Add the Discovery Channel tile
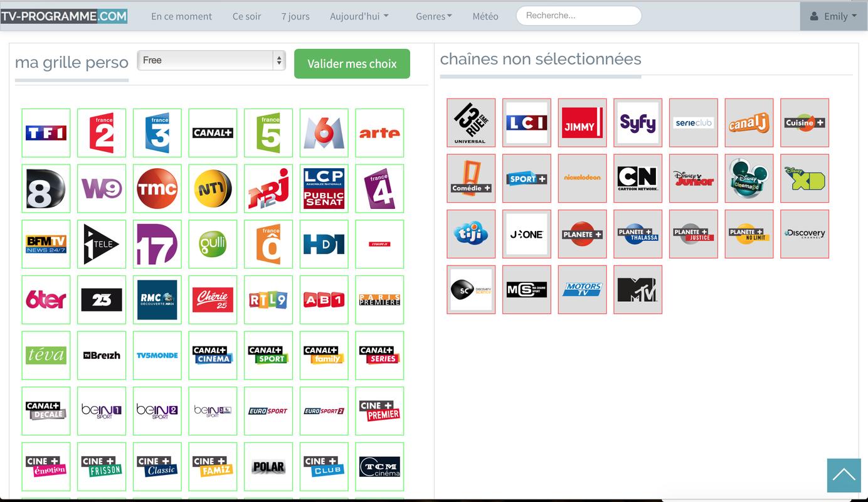Screen dimensions: 868x502 tap(805, 234)
